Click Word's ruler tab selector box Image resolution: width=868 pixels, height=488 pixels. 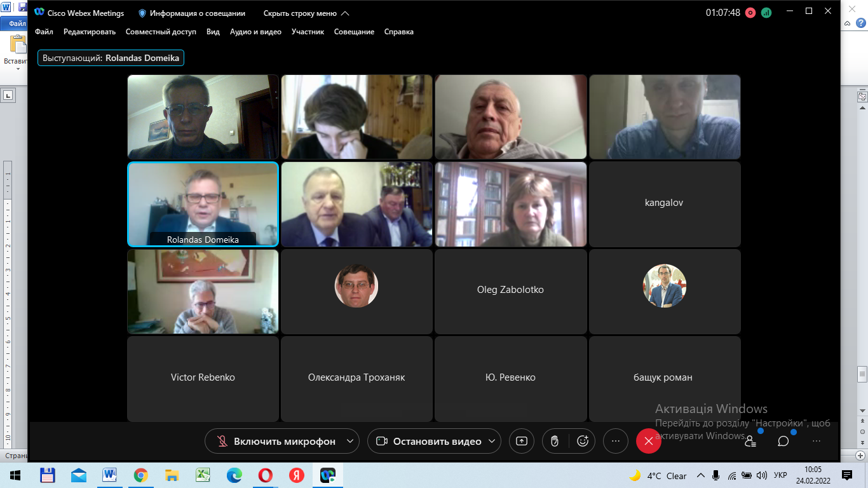click(x=8, y=95)
